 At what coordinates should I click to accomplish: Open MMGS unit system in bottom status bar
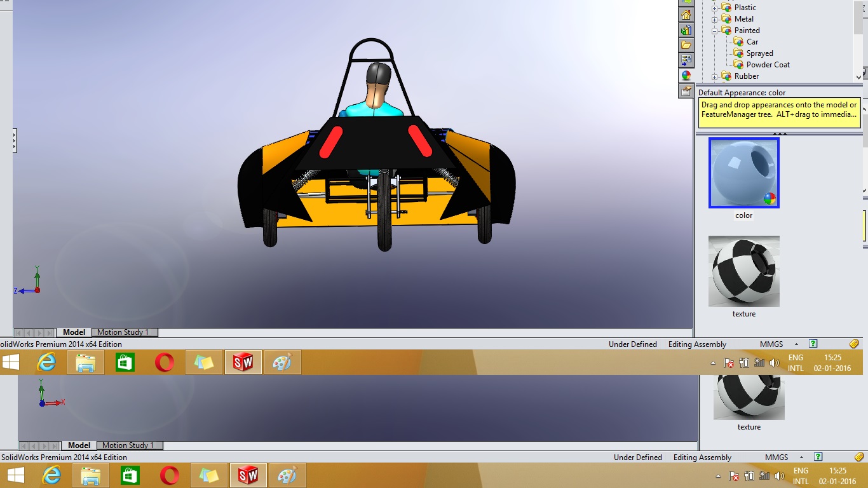click(x=776, y=457)
